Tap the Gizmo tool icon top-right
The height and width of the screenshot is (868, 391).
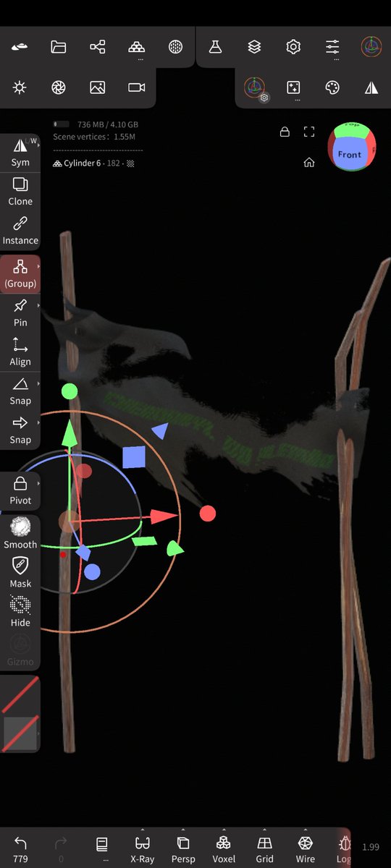[x=371, y=47]
